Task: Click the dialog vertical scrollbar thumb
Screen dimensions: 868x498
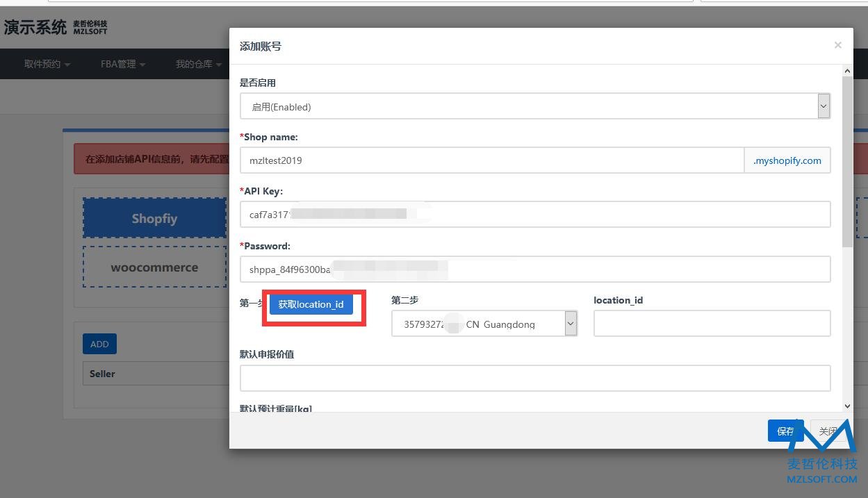Action: [x=847, y=161]
